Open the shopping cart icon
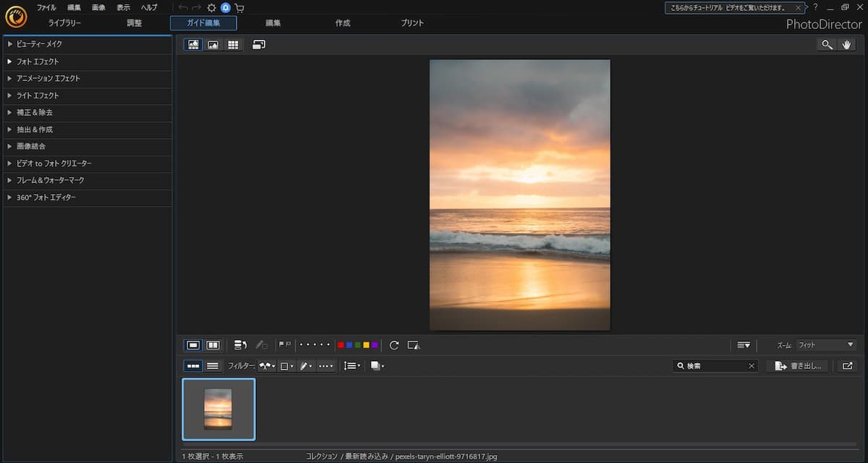Screen dimensions: 868x463 pos(239,7)
